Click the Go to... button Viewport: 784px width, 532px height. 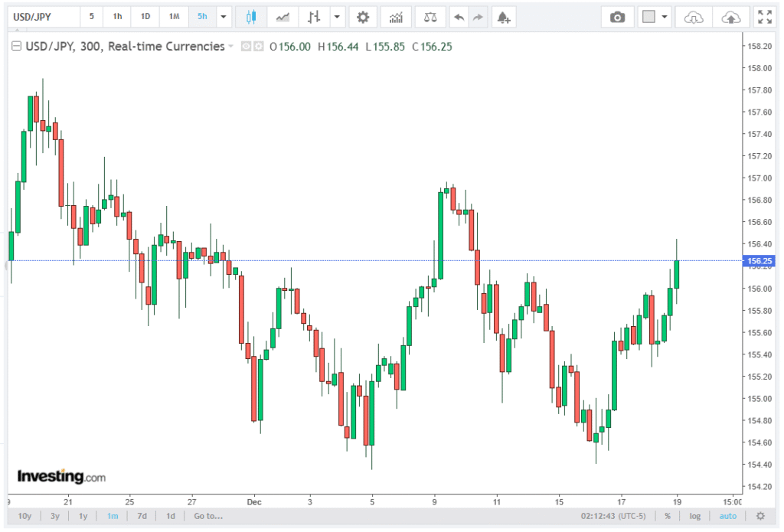click(x=208, y=516)
